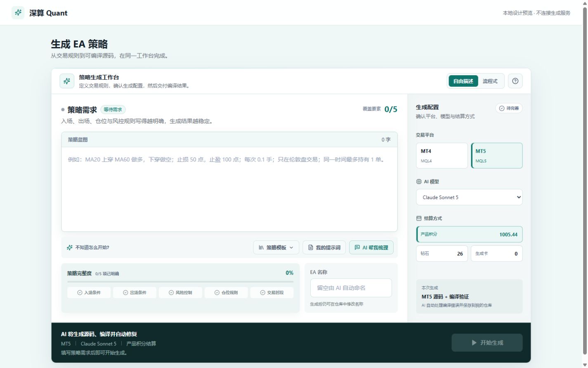Click the 等待需求 status tag

[x=113, y=110]
